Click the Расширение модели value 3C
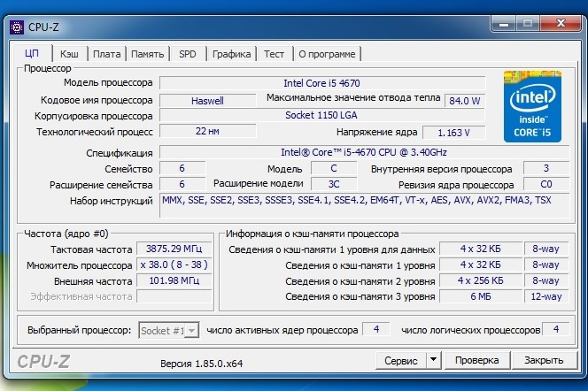The width and height of the screenshot is (588, 391). (x=334, y=184)
